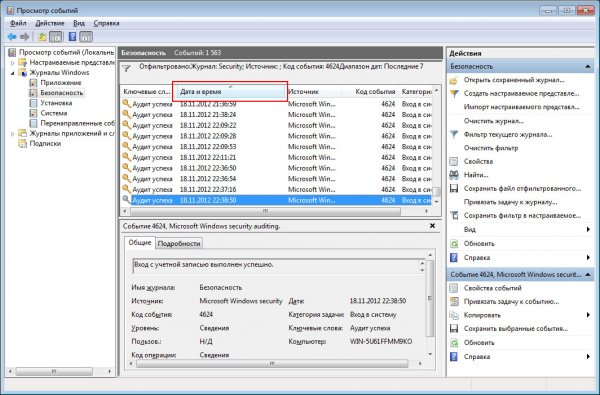The width and height of the screenshot is (600, 395).
Task: Collapse the Безопасность actions section
Action: (588, 67)
